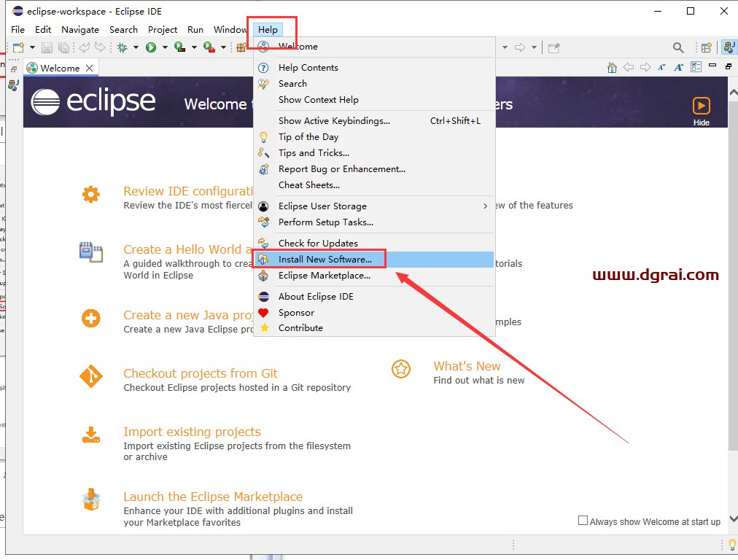Viewport: 738px width, 560px height.
Task: Select Contribute in Help menu
Action: [x=374, y=328]
